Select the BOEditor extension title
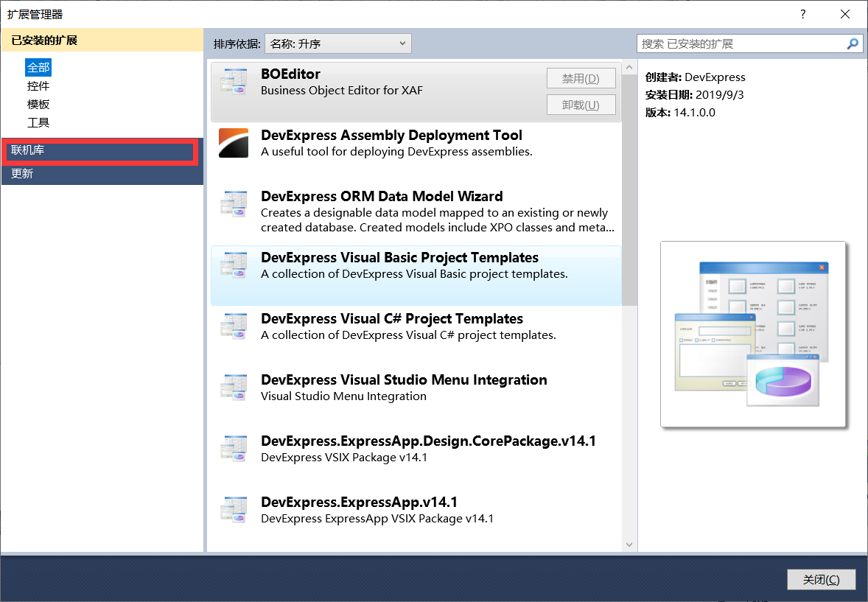The image size is (868, 602). 290,74
